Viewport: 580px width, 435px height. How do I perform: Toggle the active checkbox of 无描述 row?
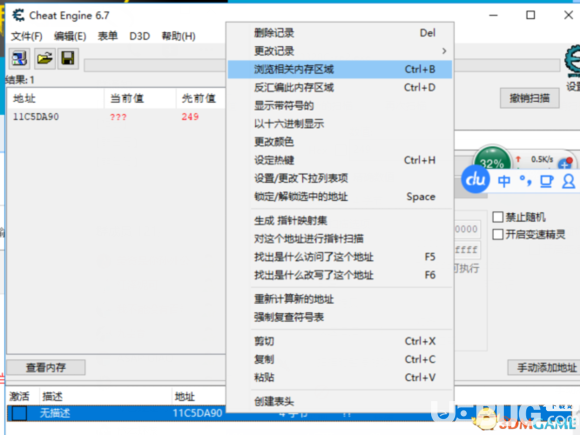19,413
